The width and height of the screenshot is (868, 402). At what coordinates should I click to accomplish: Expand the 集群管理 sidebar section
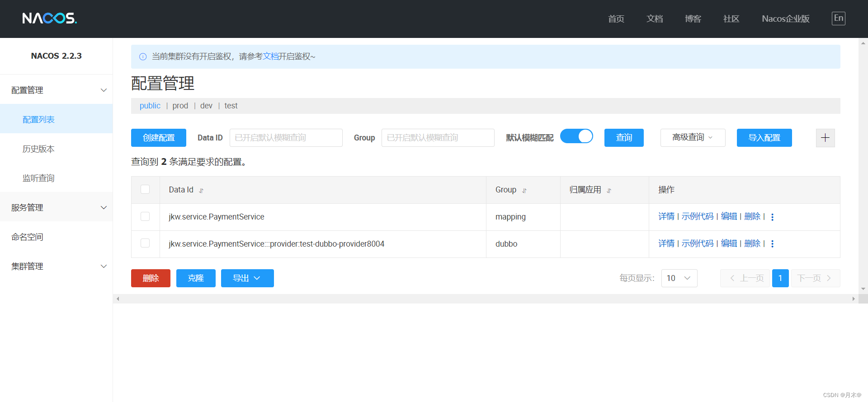(57, 266)
